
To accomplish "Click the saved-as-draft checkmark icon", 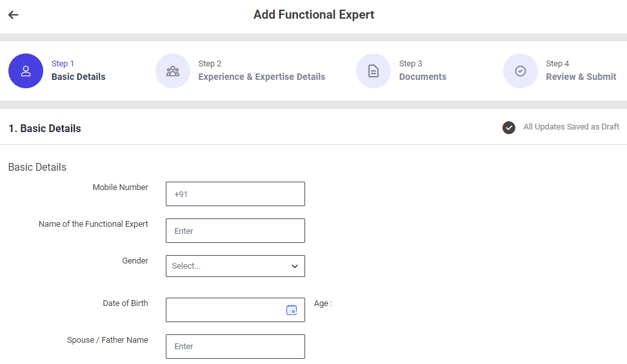I will pyautogui.click(x=509, y=128).
